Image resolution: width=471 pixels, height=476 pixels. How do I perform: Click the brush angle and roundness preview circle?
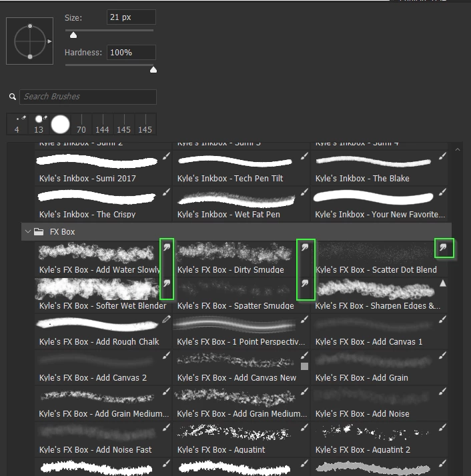coord(30,41)
